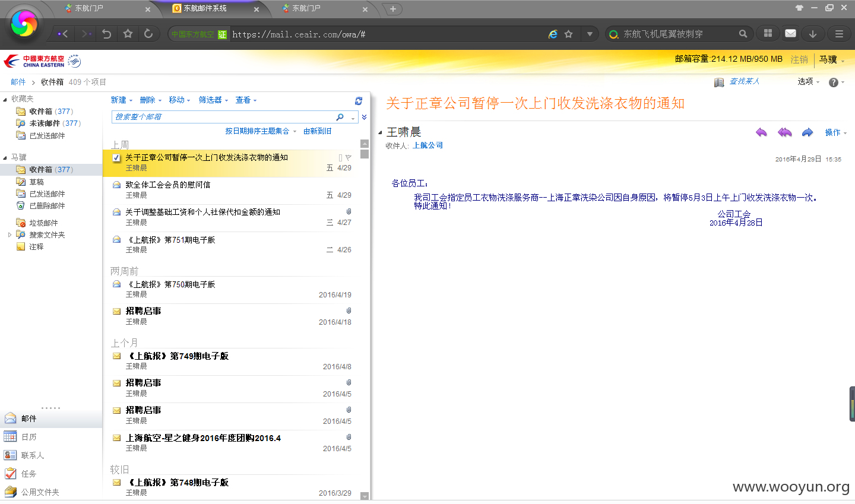855x504 pixels.
Task: Click the browser forward arrow button
Action: click(86, 34)
